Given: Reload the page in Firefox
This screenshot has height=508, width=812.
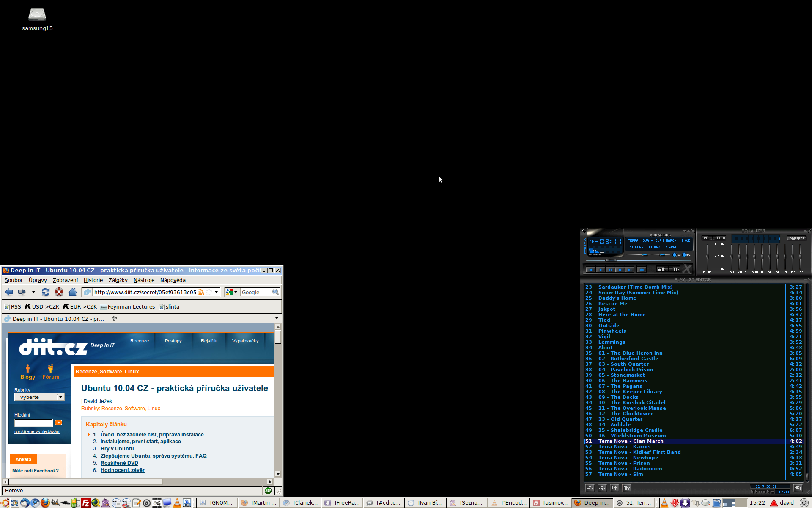Looking at the screenshot, I should click(x=46, y=292).
